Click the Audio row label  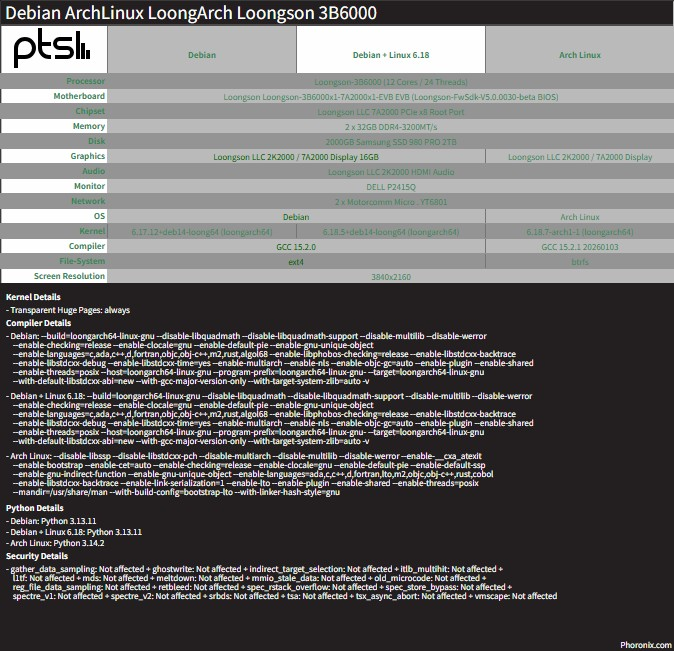(x=93, y=171)
